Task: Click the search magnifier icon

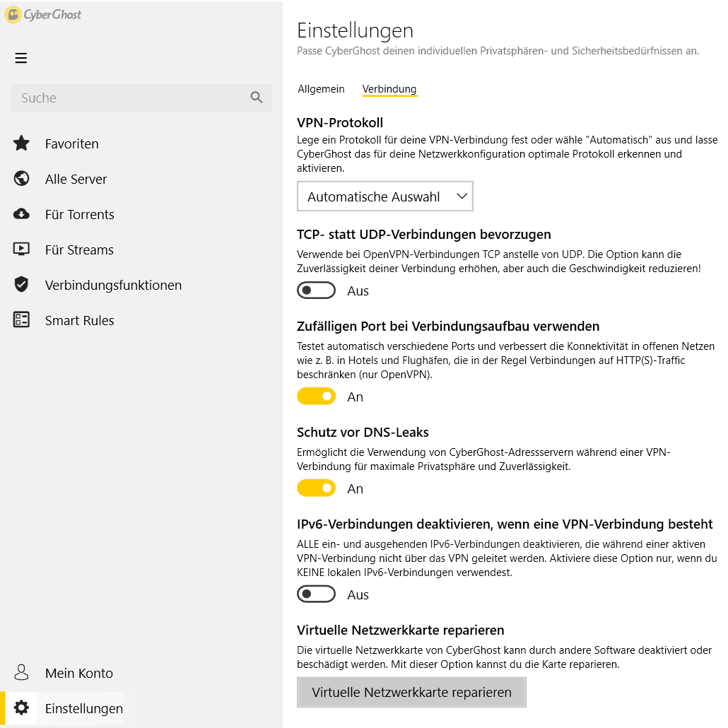Action: point(257,97)
